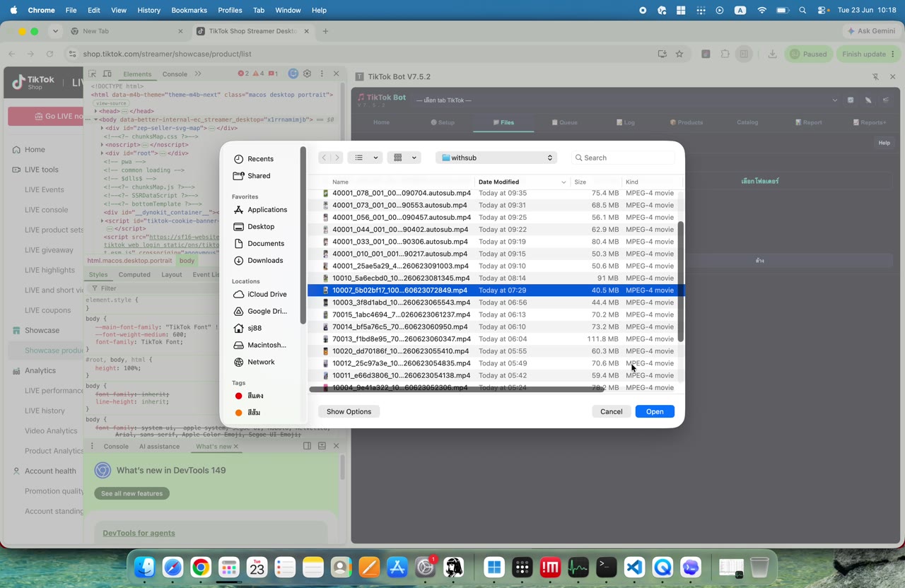Go back in the file dialog

tap(324, 158)
